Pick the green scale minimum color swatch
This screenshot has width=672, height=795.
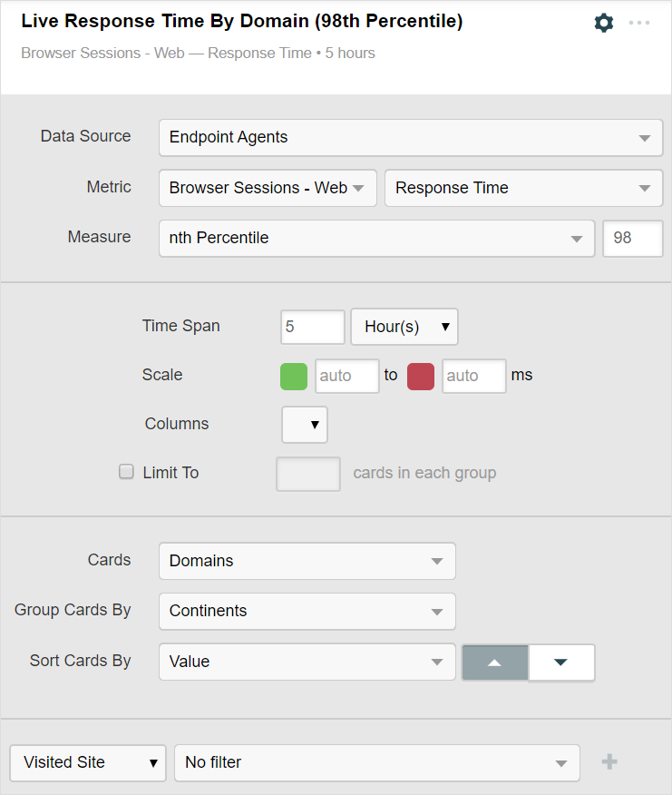click(x=294, y=376)
